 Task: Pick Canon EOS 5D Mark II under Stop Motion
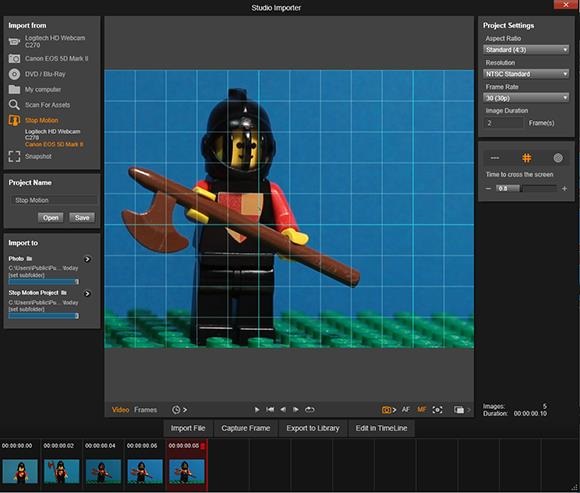(54, 144)
